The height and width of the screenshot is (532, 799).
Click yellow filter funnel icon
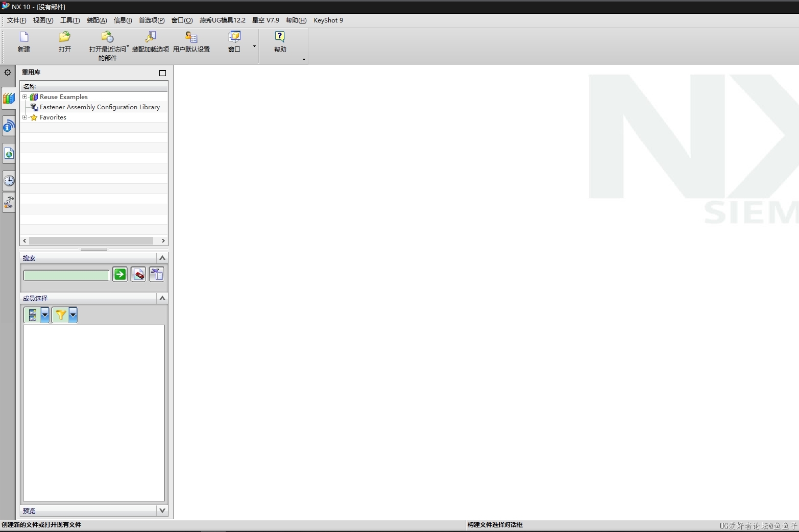click(60, 315)
